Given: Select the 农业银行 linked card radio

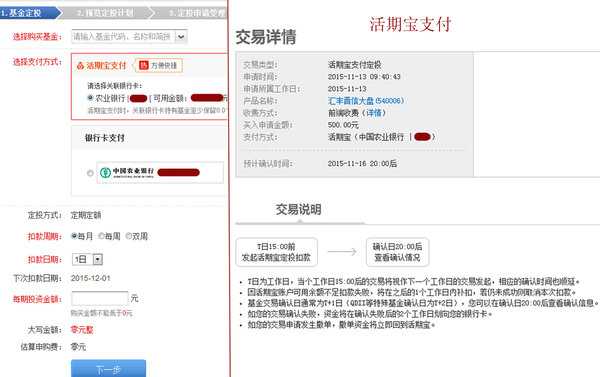Looking at the screenshot, I should (90, 98).
